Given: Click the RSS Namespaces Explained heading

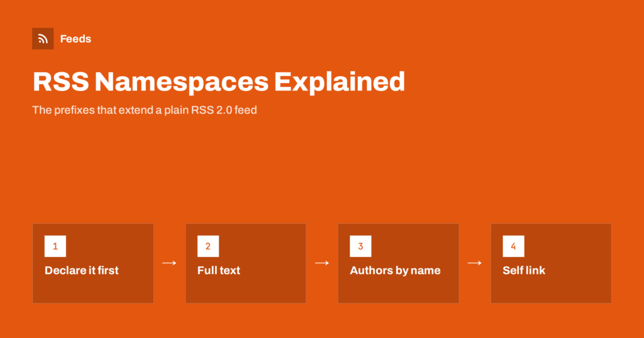Looking at the screenshot, I should click(x=219, y=81).
